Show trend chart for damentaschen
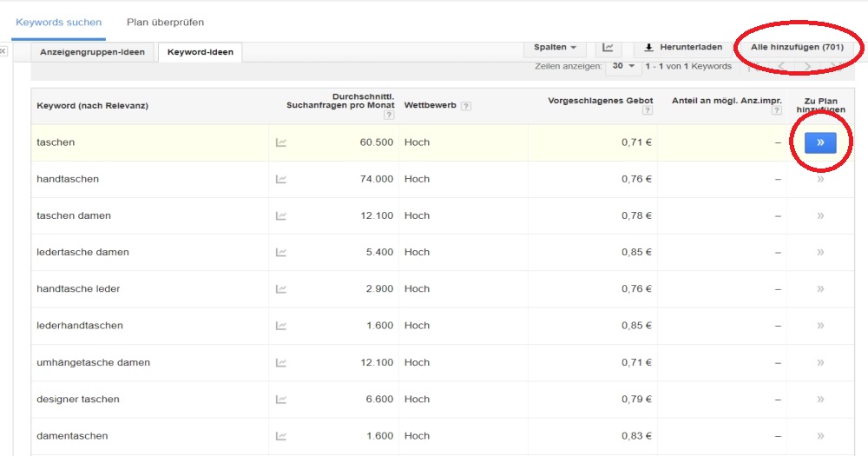The image size is (868, 456). (281, 435)
